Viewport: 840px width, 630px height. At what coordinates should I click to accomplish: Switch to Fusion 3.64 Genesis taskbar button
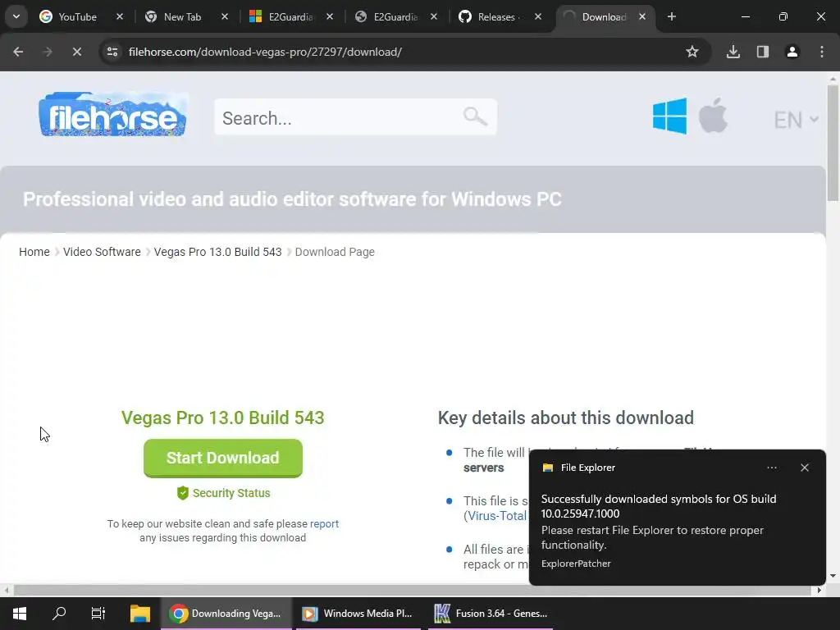pos(491,614)
